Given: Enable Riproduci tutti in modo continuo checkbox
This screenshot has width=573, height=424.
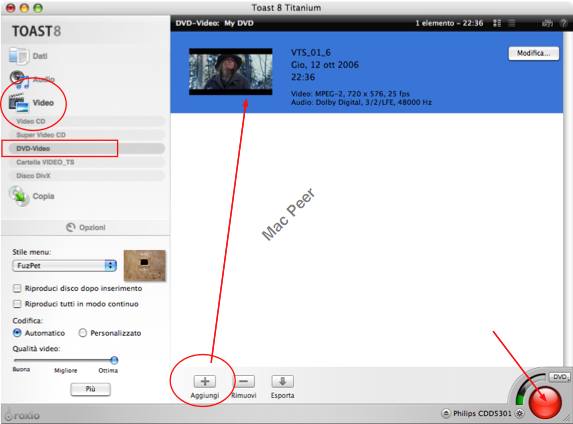Looking at the screenshot, I should tap(17, 304).
